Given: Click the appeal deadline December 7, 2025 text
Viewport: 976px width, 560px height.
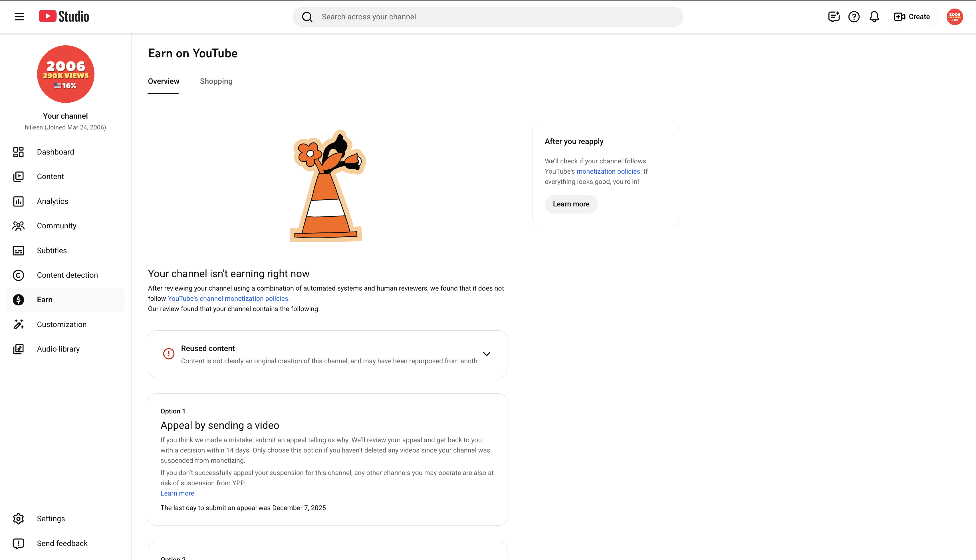Looking at the screenshot, I should pos(243,508).
